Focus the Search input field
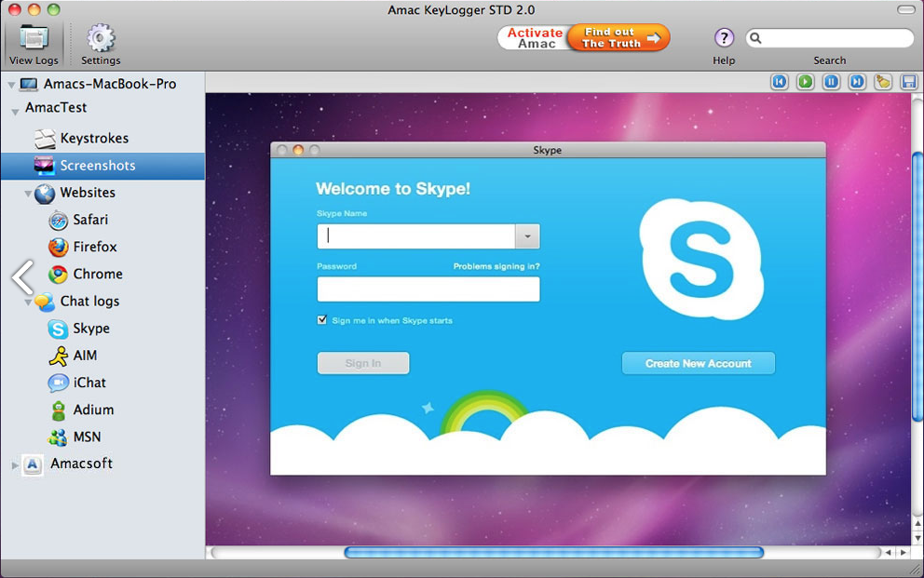Viewport: 924px width, 578px height. click(830, 38)
